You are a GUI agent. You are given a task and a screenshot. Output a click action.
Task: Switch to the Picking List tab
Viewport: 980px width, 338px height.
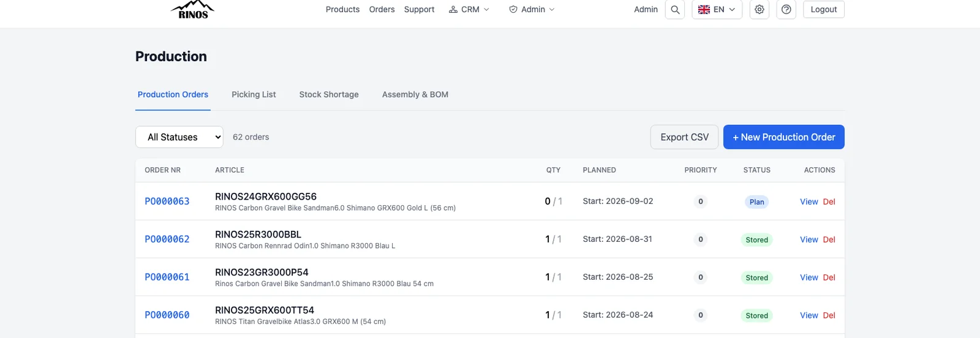[254, 94]
